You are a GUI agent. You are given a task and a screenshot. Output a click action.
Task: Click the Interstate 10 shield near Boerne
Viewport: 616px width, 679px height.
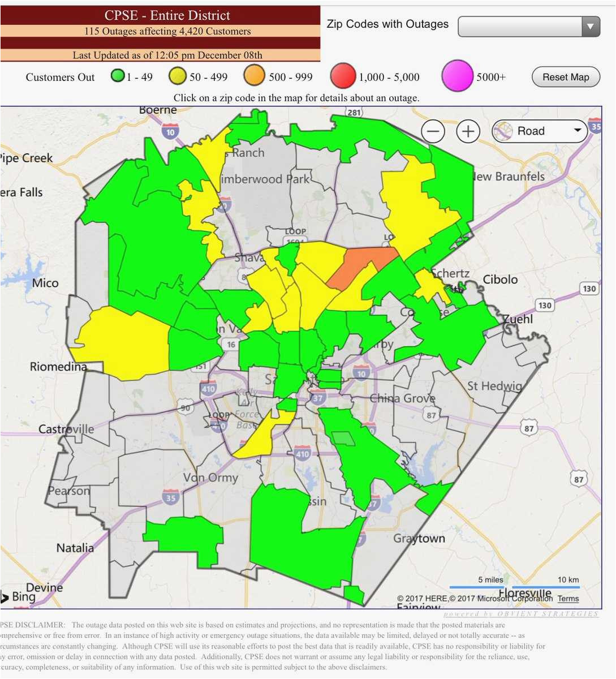[170, 132]
